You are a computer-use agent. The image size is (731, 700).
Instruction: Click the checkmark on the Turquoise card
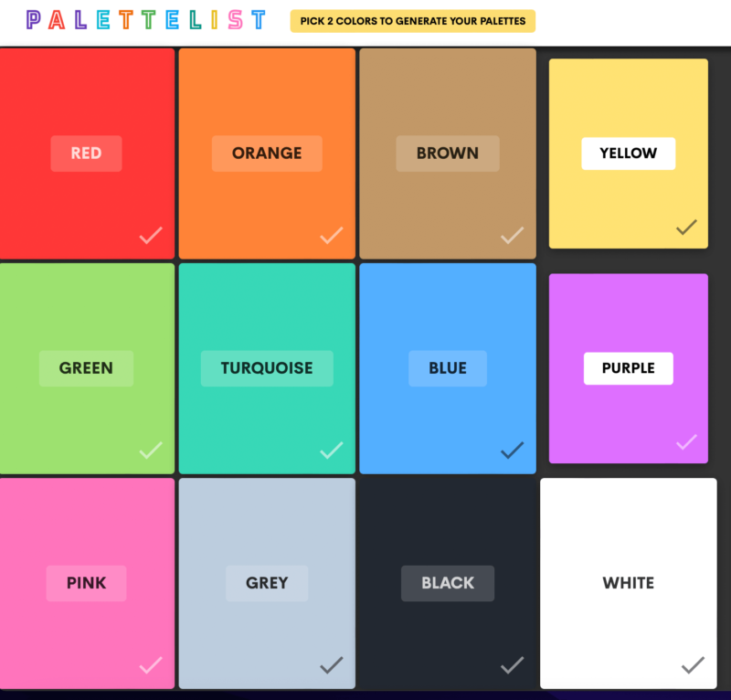(x=332, y=450)
